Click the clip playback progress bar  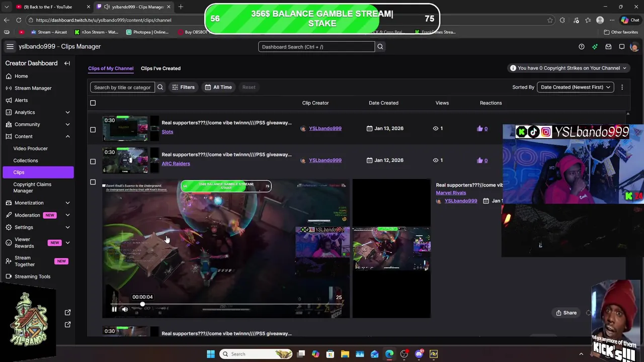(x=225, y=305)
